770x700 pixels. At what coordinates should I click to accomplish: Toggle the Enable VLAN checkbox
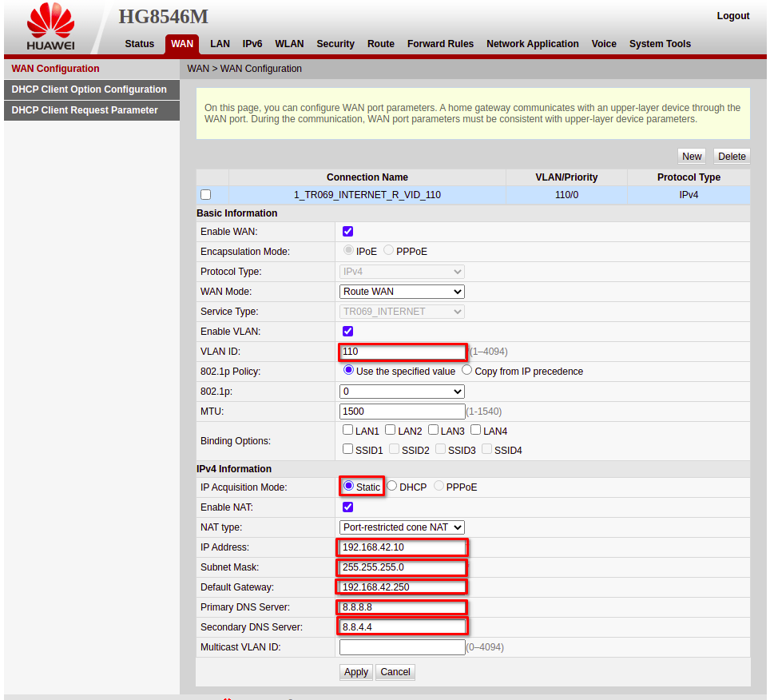(347, 332)
